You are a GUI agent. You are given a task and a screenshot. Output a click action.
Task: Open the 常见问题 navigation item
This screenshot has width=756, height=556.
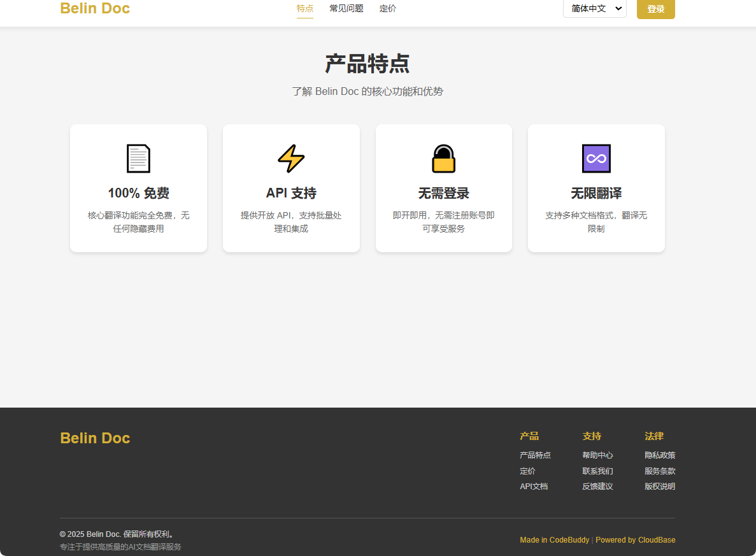point(346,9)
